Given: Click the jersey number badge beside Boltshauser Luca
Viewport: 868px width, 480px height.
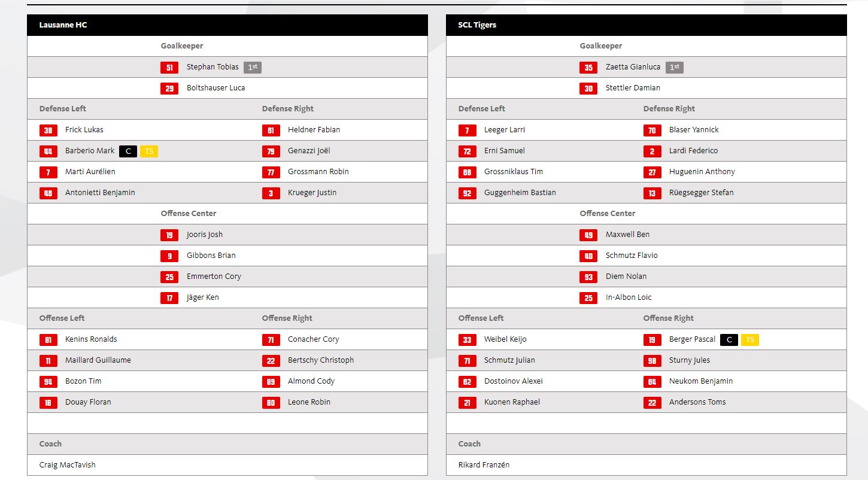Looking at the screenshot, I should 169,89.
